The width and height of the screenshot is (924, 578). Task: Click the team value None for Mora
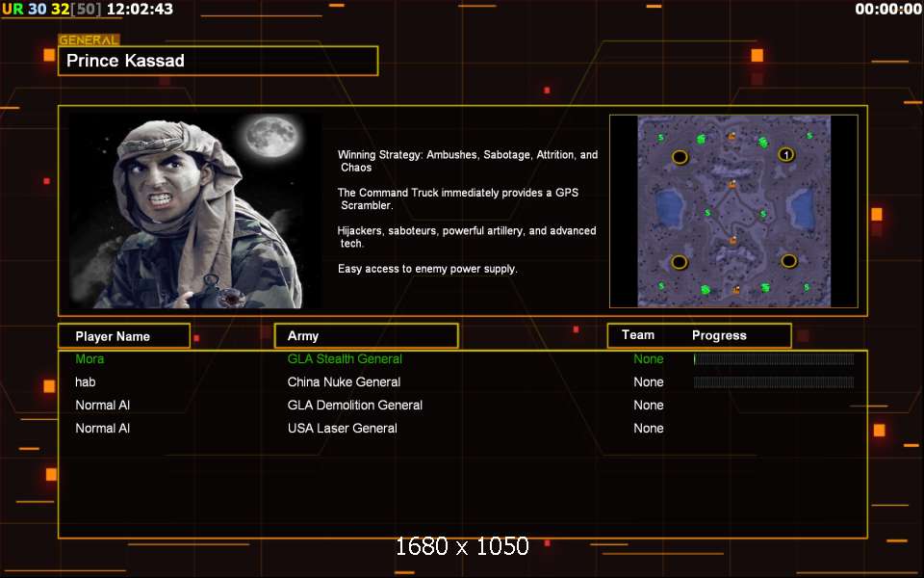tap(648, 358)
